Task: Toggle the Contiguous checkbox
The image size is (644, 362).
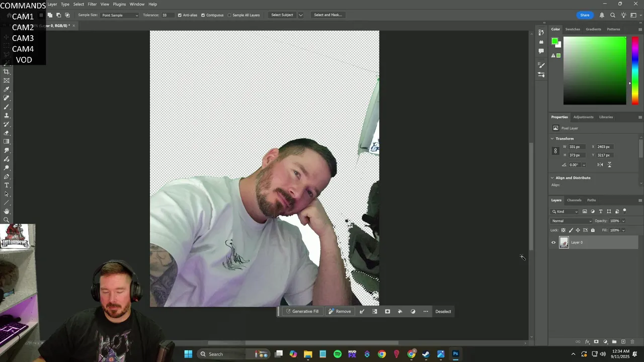Action: [203, 15]
